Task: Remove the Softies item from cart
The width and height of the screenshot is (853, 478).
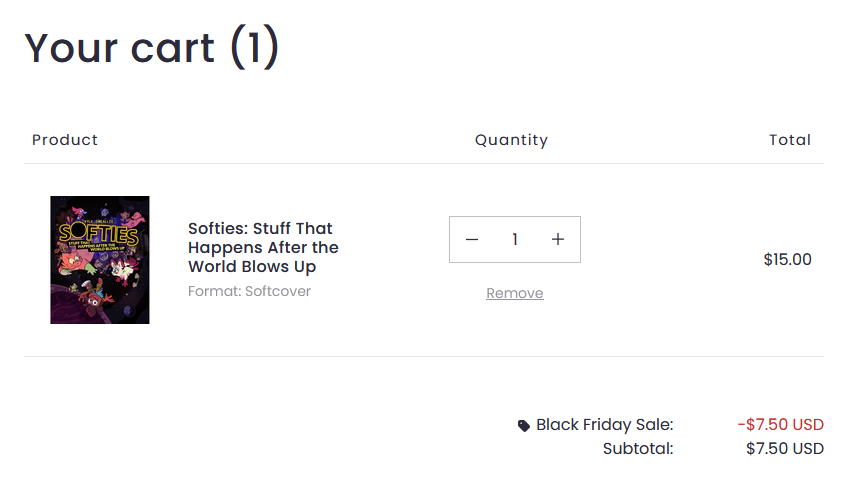Action: click(x=515, y=293)
